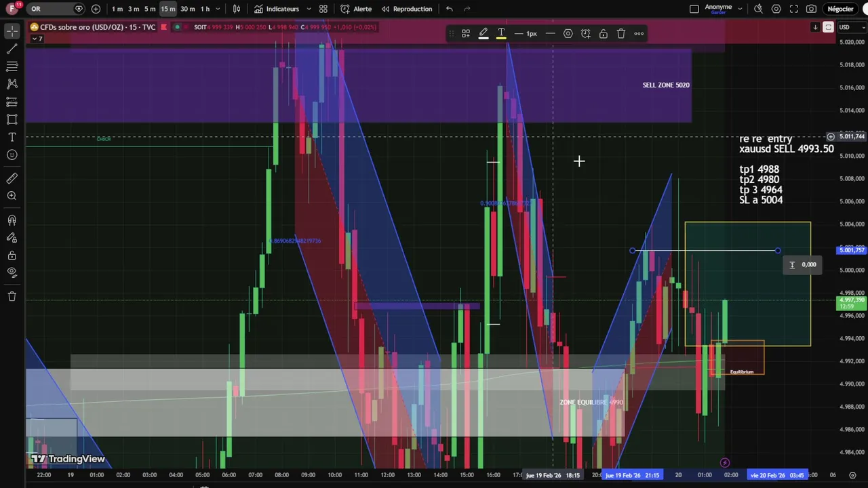This screenshot has height=488, width=868.
Task: Select the geometric shapes tool
Action: (12, 119)
